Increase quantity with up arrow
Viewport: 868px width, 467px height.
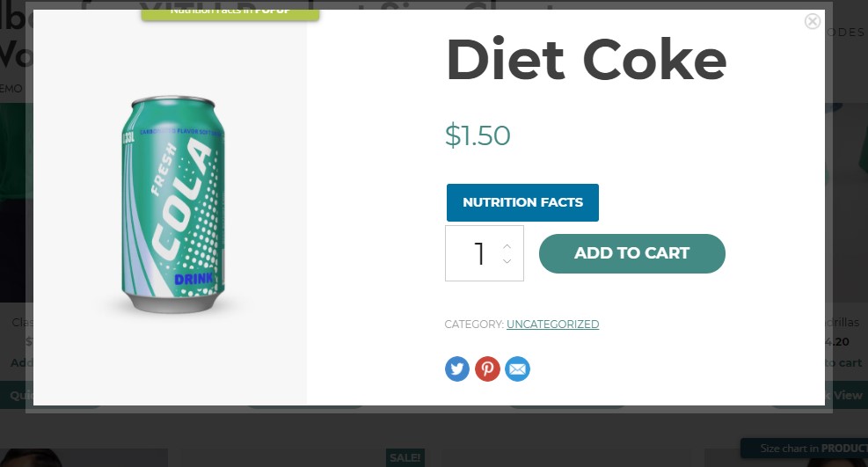click(507, 246)
